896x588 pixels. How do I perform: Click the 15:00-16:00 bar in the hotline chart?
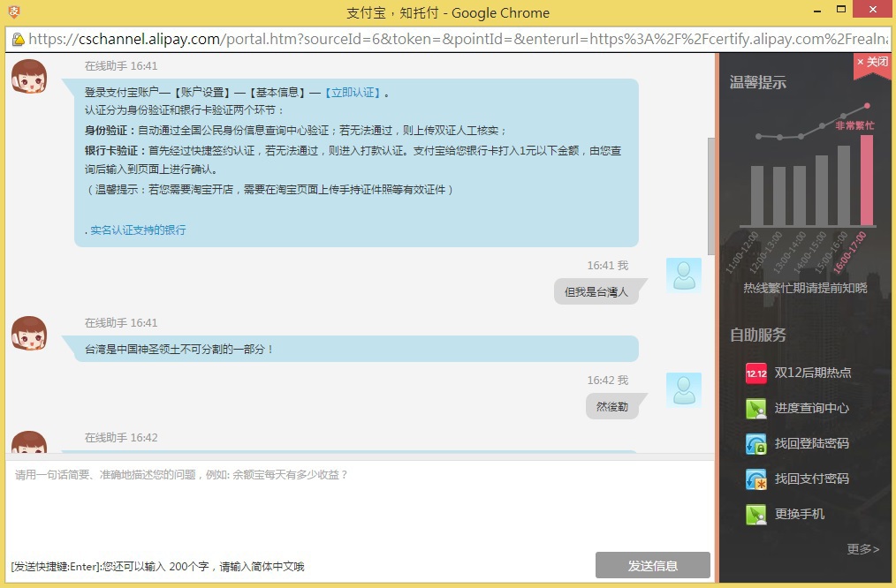[844, 185]
